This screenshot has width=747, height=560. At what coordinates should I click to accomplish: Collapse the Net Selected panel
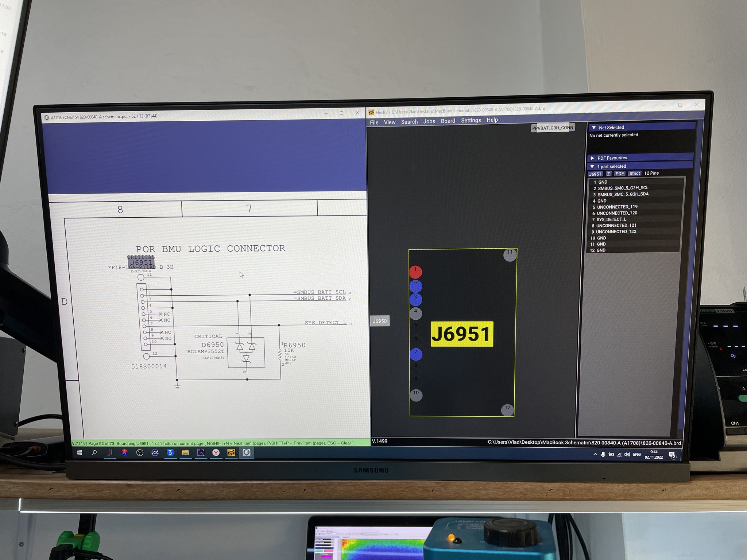594,128
